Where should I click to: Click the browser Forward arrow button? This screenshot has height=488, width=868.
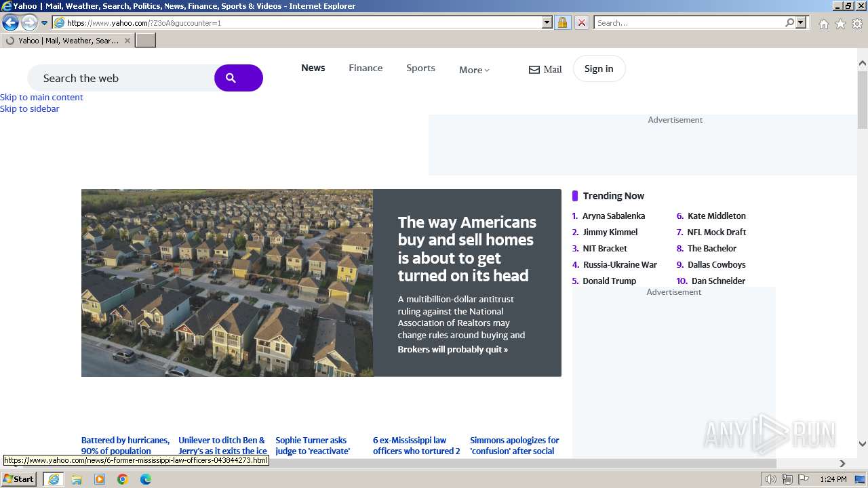29,22
